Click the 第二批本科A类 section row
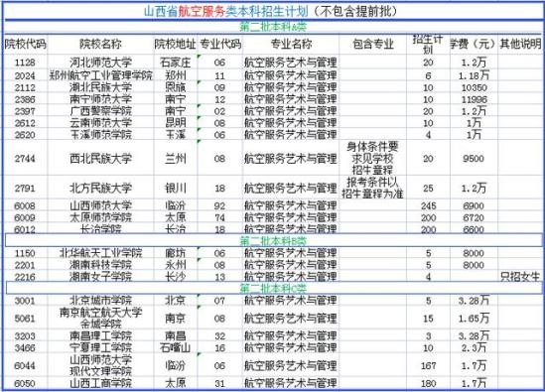 273,27
